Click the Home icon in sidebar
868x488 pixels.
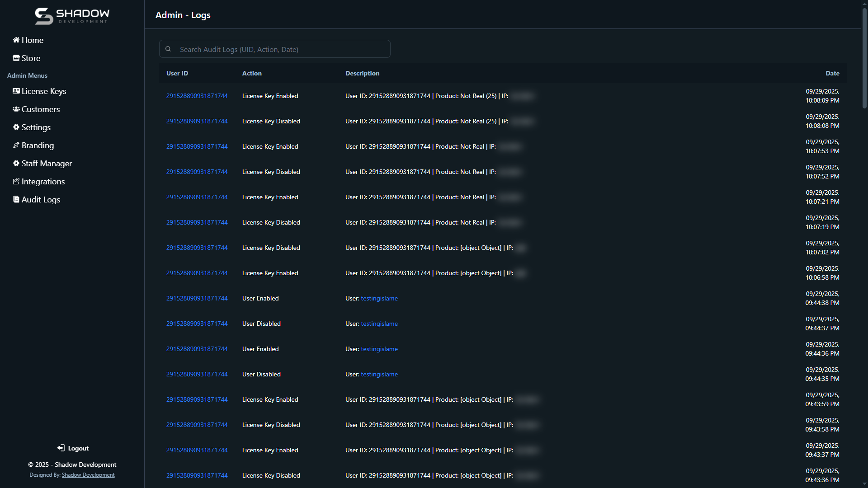click(x=16, y=40)
